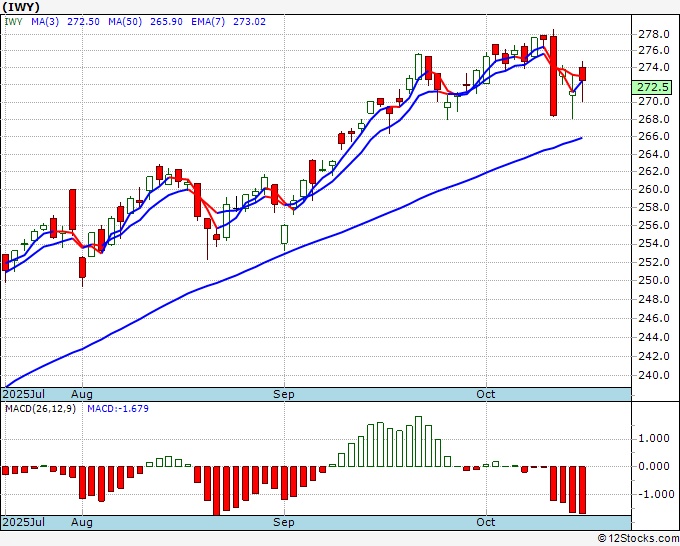Click Sep on the price chart axis
The height and width of the screenshot is (546, 680).
point(284,394)
